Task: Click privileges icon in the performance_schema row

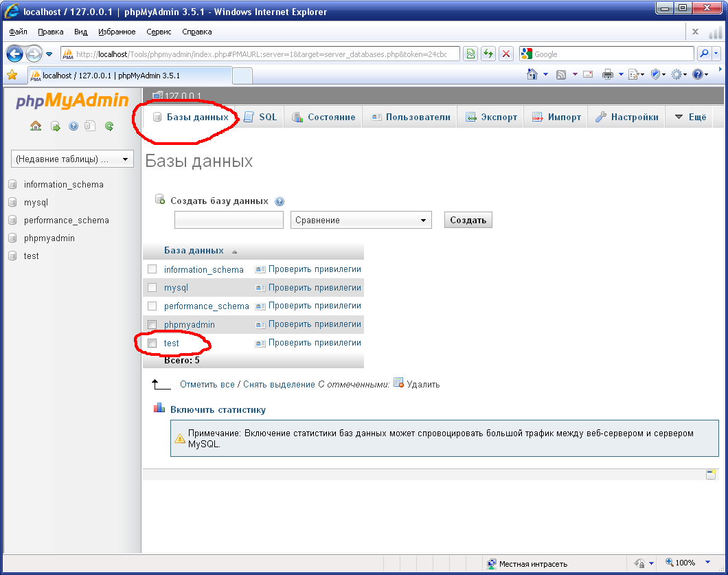Action: tap(260, 306)
